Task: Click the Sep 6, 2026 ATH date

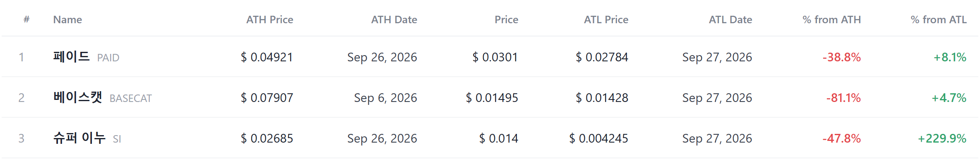Action: click(x=385, y=98)
